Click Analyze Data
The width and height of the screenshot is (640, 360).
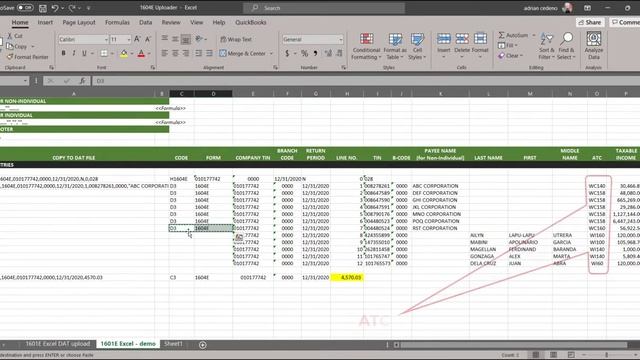pyautogui.click(x=593, y=46)
